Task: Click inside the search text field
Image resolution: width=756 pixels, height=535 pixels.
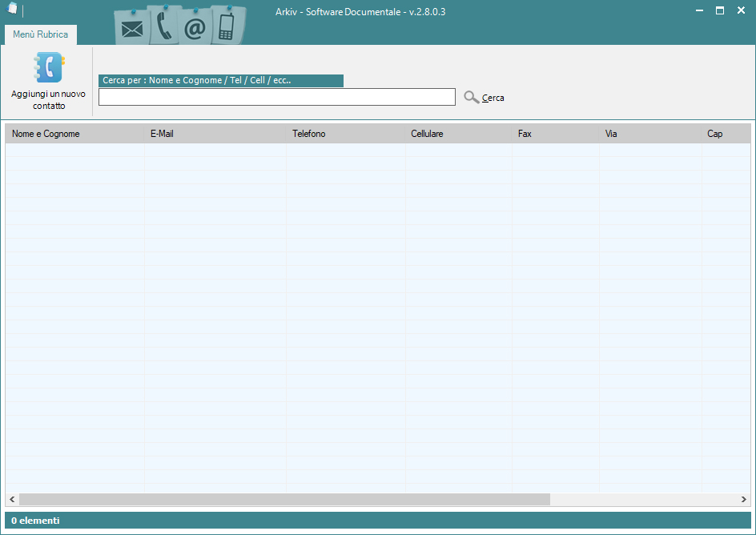Action: click(276, 96)
